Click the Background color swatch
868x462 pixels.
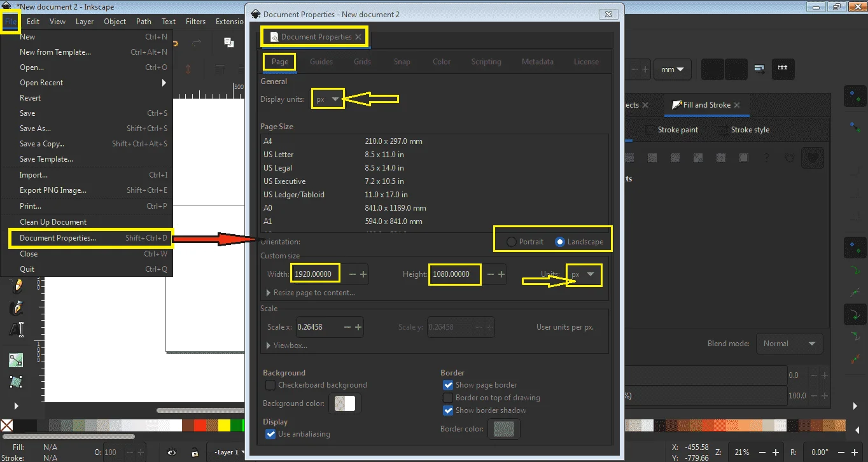pyautogui.click(x=344, y=403)
